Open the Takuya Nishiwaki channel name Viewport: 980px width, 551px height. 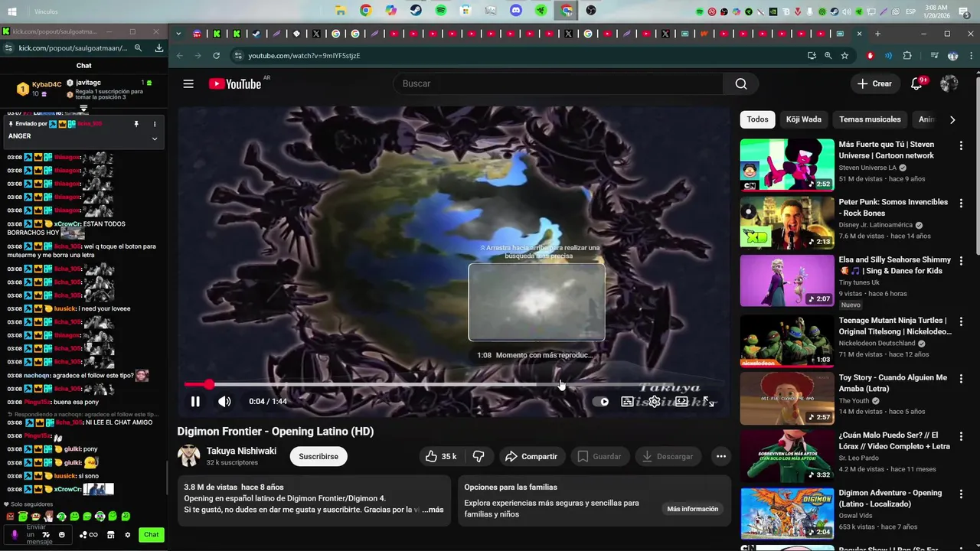[241, 451]
